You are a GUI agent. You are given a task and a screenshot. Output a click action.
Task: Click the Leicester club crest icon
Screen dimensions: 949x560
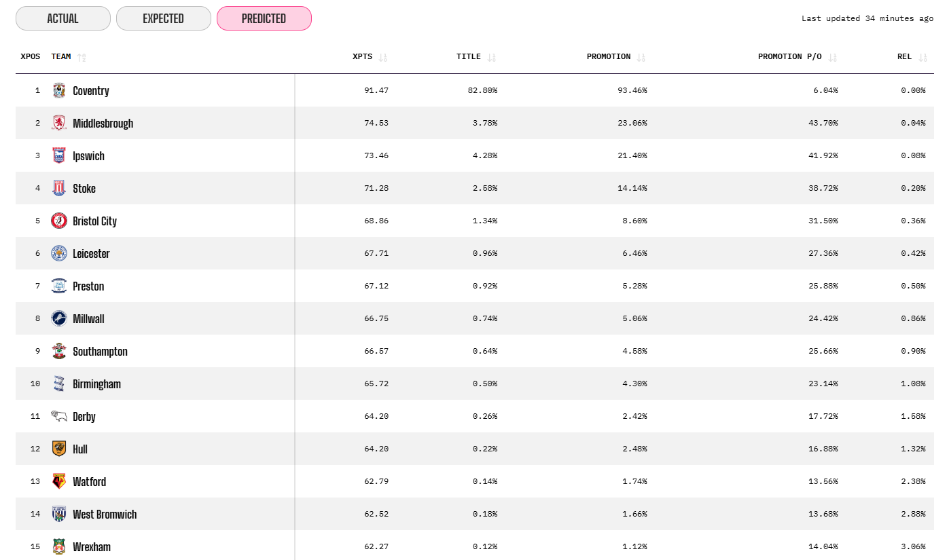(x=59, y=253)
